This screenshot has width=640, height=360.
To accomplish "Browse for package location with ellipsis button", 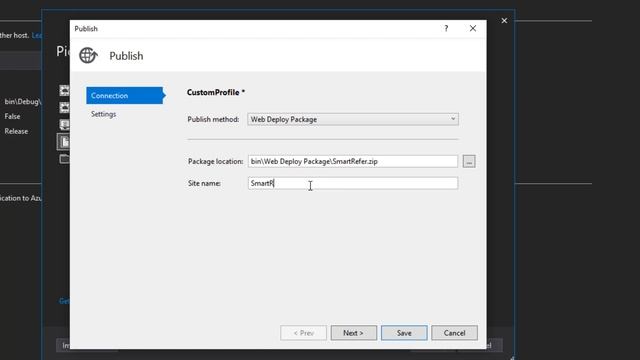I will (469, 162).
